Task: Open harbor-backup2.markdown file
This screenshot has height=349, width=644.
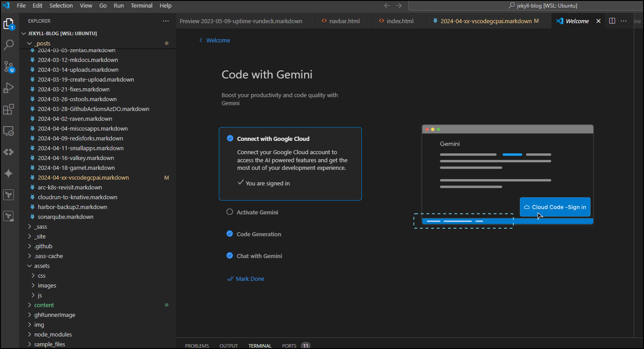Action: click(x=72, y=207)
